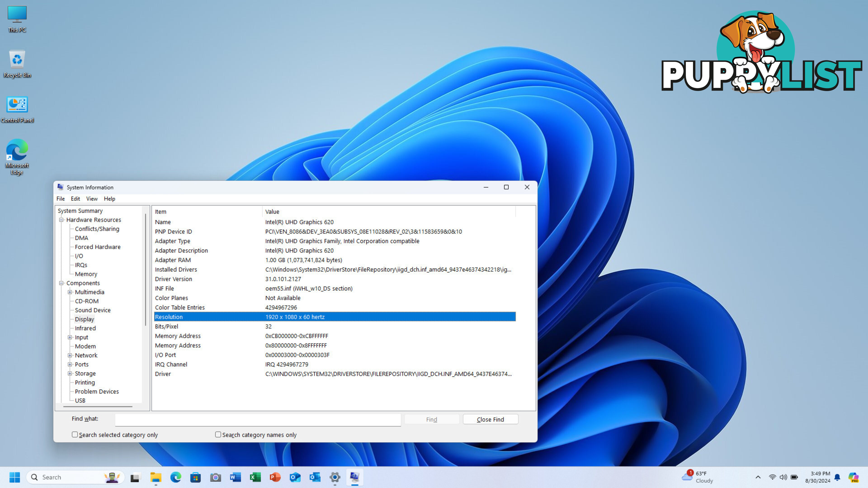The height and width of the screenshot is (488, 868).
Task: Select the Adapter RAM row
Action: (335, 260)
